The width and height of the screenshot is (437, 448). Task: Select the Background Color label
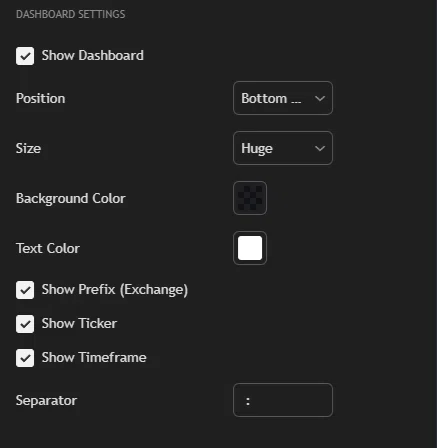[x=71, y=199]
